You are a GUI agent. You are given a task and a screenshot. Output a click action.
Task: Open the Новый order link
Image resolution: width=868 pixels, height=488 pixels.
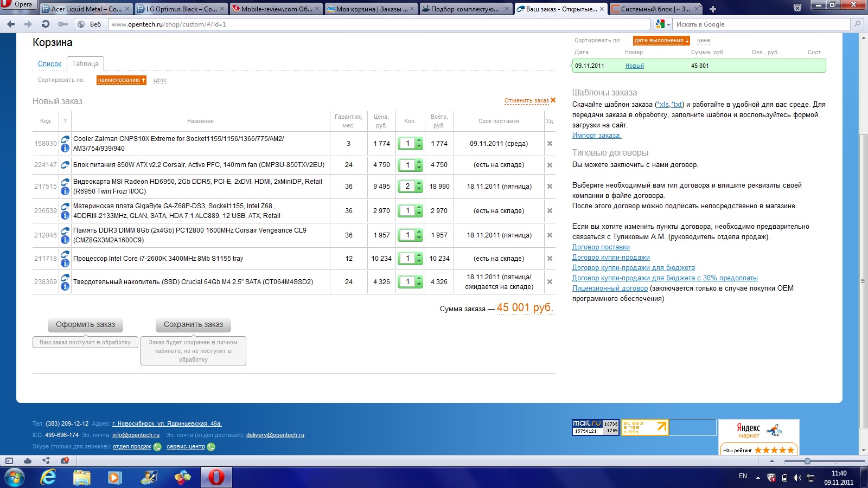pyautogui.click(x=634, y=66)
